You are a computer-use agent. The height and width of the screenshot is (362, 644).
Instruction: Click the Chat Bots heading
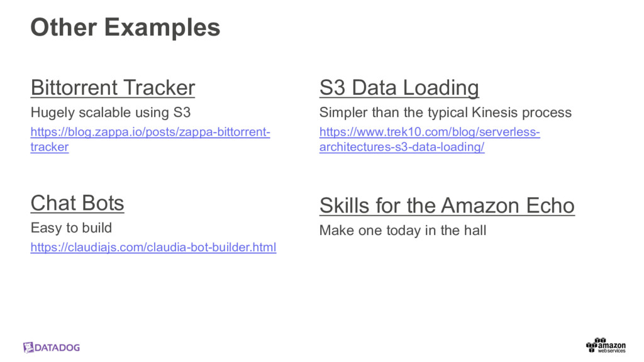click(77, 203)
